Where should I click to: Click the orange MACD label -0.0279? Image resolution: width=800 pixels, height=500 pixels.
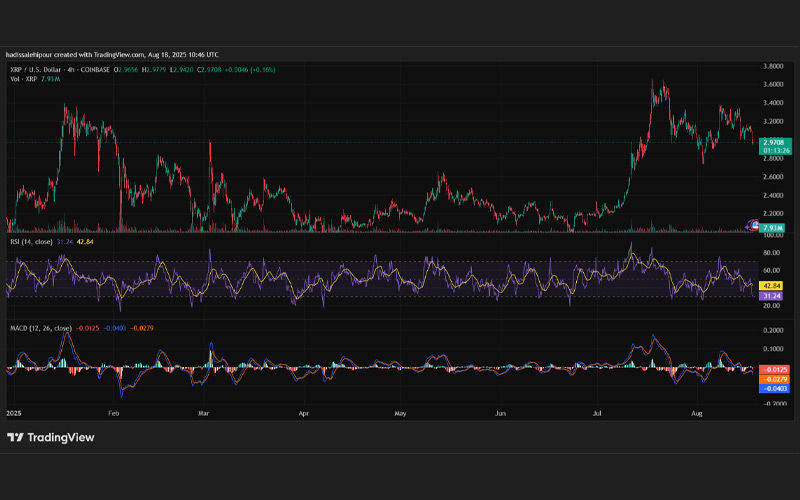pyautogui.click(x=774, y=379)
